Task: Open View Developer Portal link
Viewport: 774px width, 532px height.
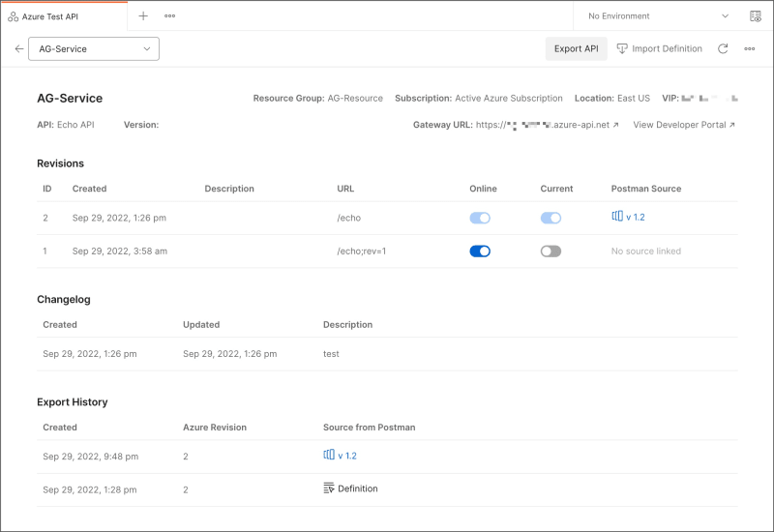Action: tap(684, 125)
